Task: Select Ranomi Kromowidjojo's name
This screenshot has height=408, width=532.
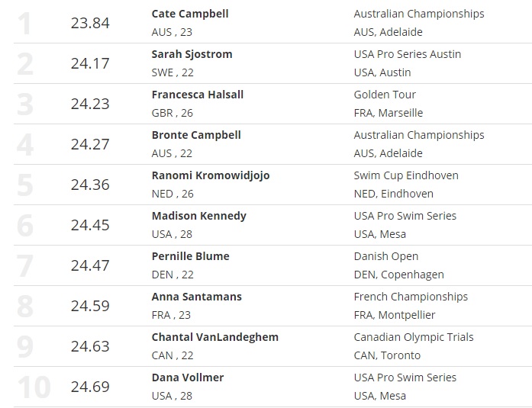Action: [x=211, y=175]
